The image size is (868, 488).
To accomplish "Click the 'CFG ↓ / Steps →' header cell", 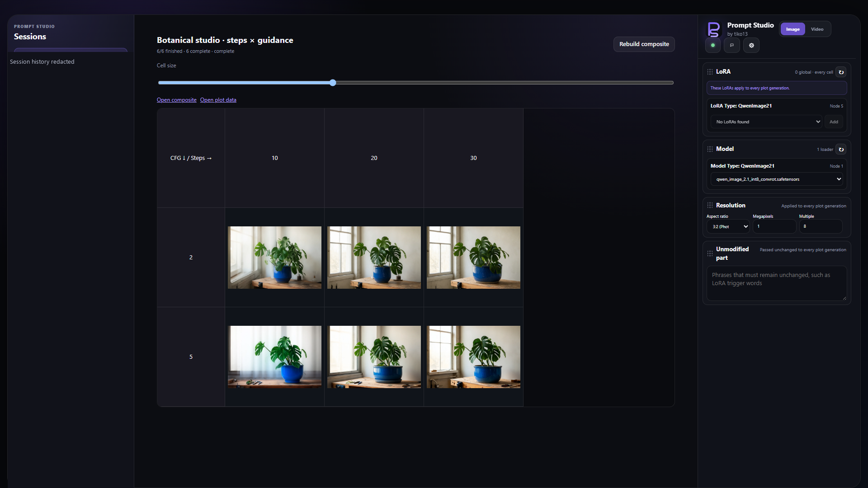I will (x=191, y=158).
